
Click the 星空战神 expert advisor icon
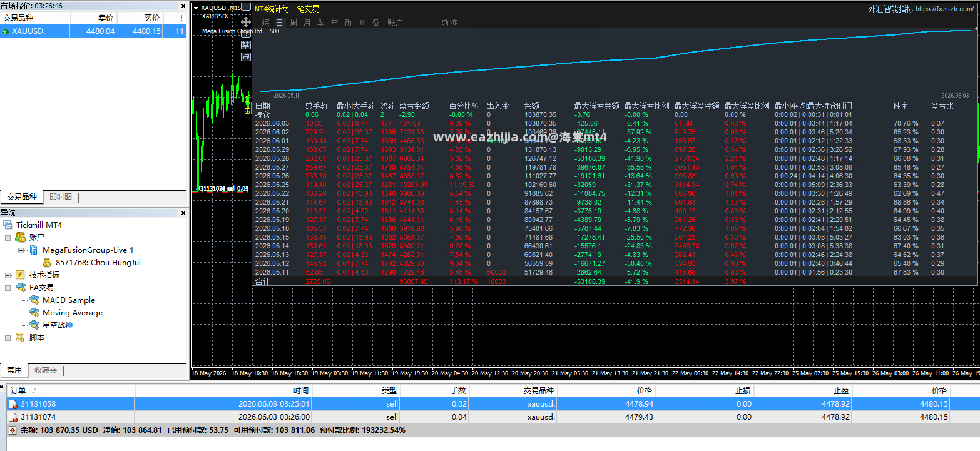point(34,325)
